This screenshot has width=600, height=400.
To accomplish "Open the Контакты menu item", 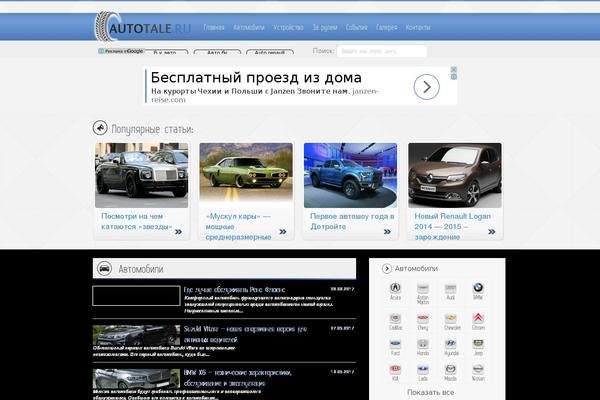I will pos(418,28).
